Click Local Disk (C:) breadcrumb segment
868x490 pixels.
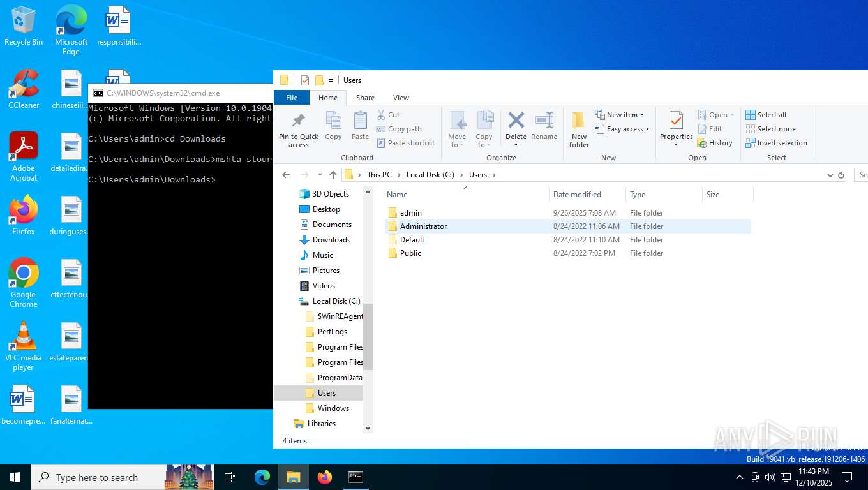(x=430, y=175)
